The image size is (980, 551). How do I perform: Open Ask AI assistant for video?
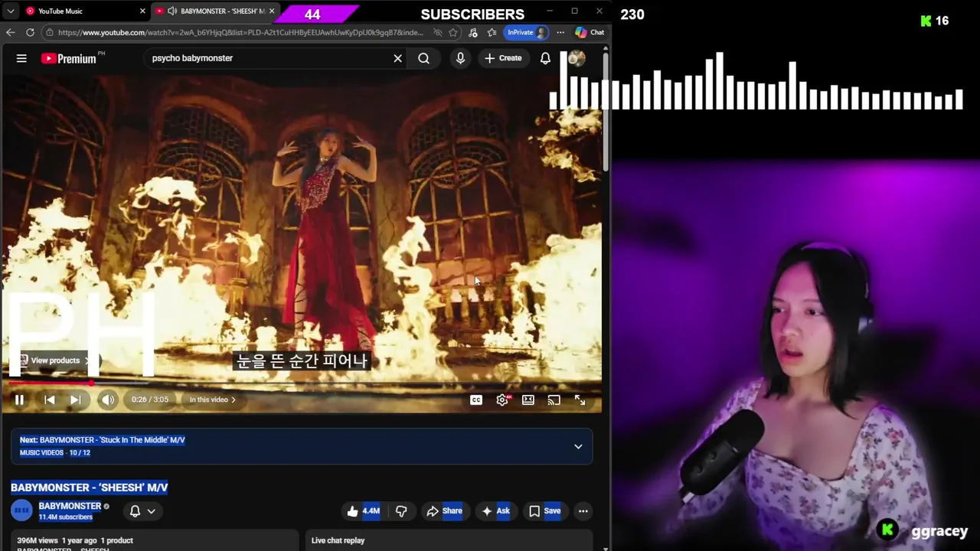pyautogui.click(x=495, y=511)
